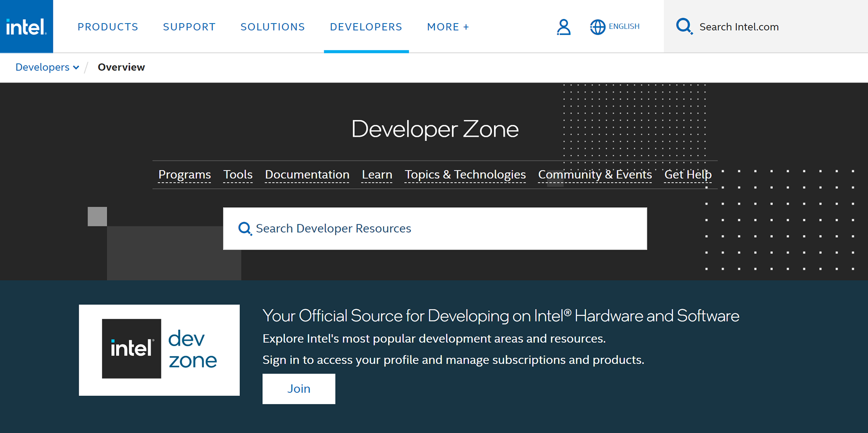
Task: Visit Community & Events
Action: point(595,175)
